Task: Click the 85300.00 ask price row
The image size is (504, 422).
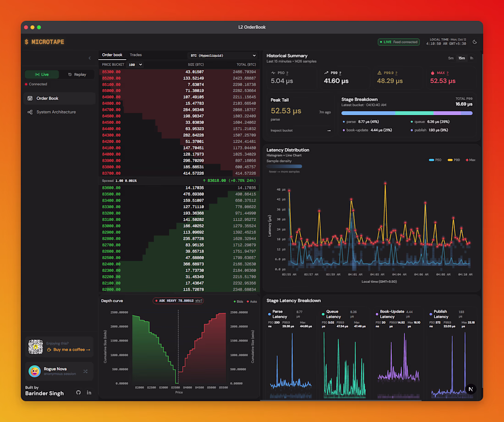Action: pyautogui.click(x=179, y=72)
